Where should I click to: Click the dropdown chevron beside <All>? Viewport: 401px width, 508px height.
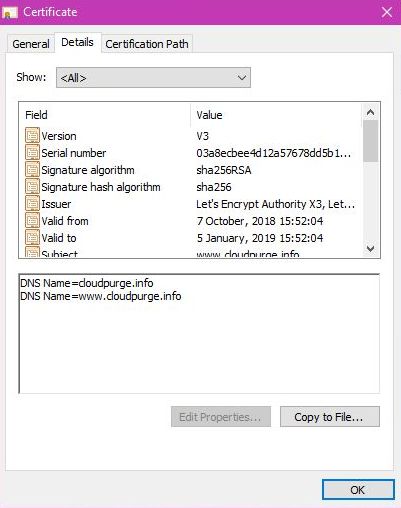(242, 78)
